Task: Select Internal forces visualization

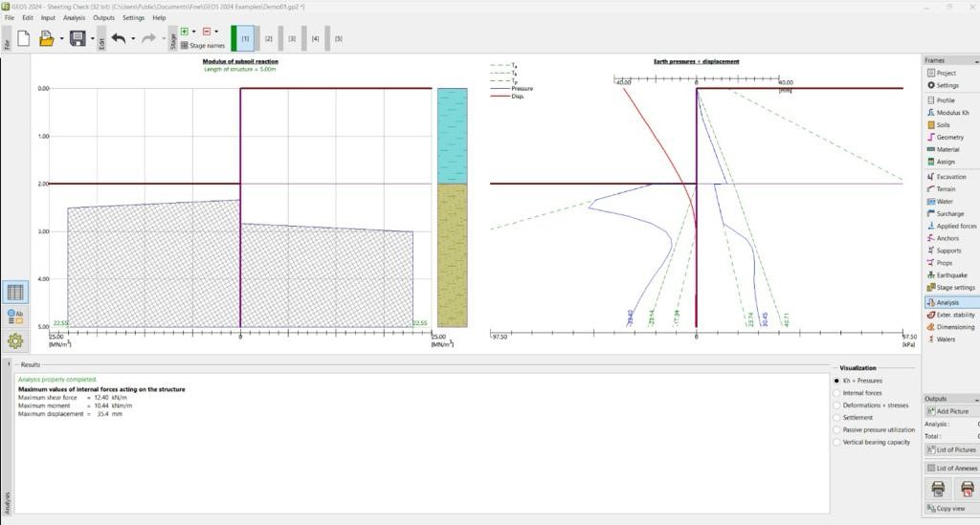Action: coord(838,393)
